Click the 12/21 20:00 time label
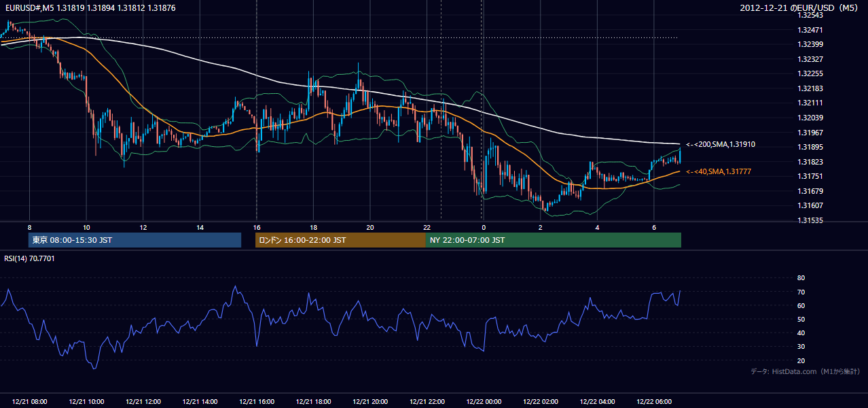 coord(370,402)
